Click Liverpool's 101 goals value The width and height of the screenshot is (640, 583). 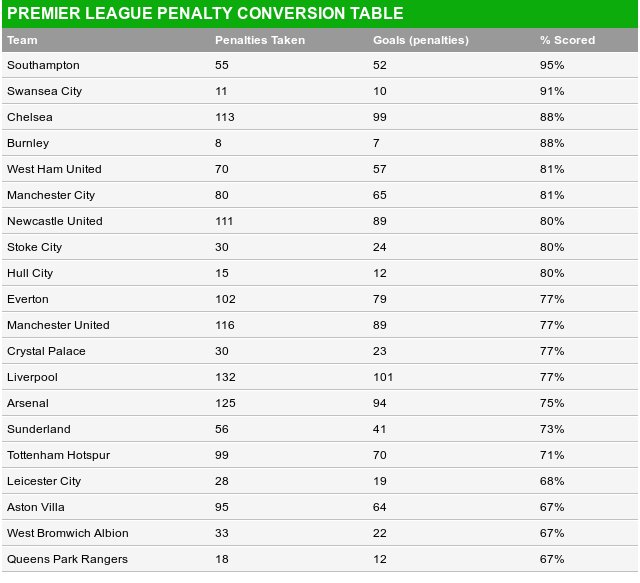click(x=383, y=377)
